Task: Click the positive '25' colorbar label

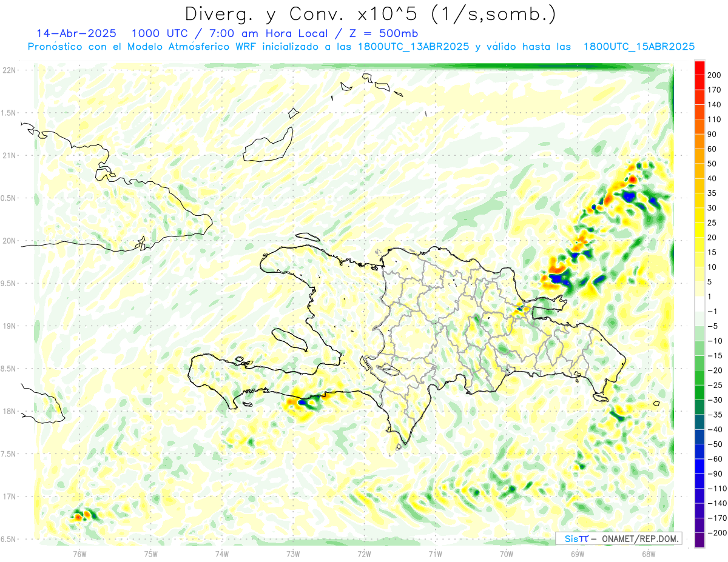Action: [712, 222]
